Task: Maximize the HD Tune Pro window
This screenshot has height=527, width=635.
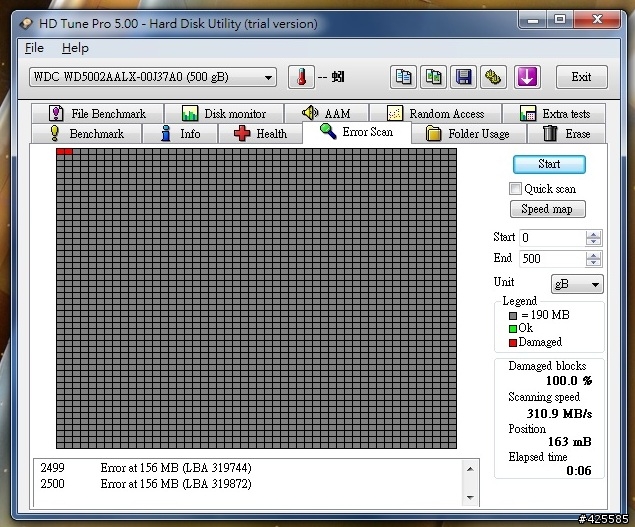Action: [560, 19]
